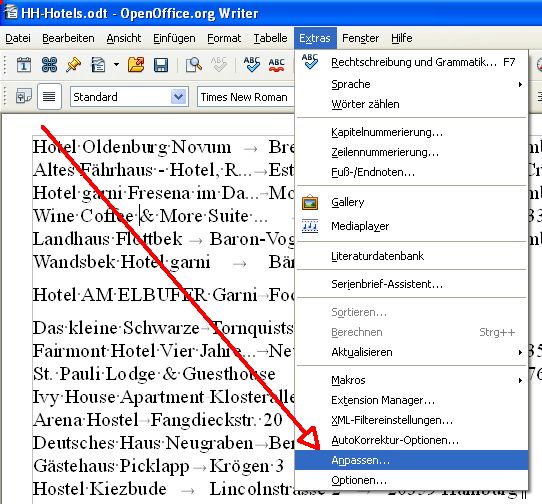
Task: Click text 'Hostel Kiezbude'
Action: point(100,489)
